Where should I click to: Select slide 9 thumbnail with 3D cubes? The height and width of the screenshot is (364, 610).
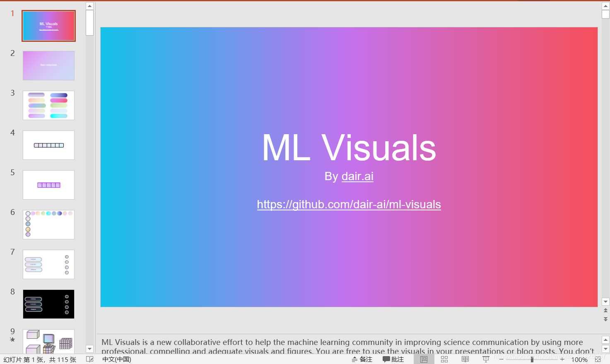(48, 341)
